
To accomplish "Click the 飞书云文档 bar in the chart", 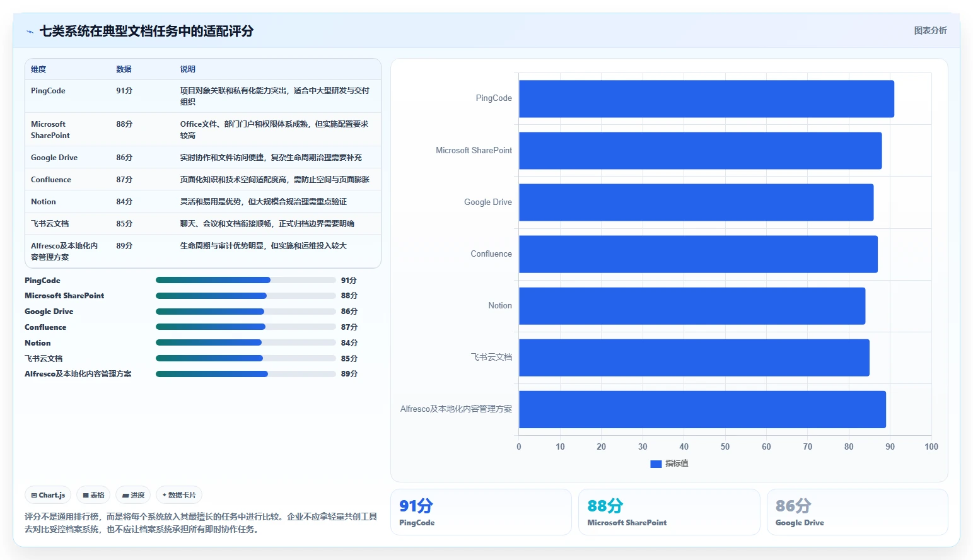I will coord(694,358).
